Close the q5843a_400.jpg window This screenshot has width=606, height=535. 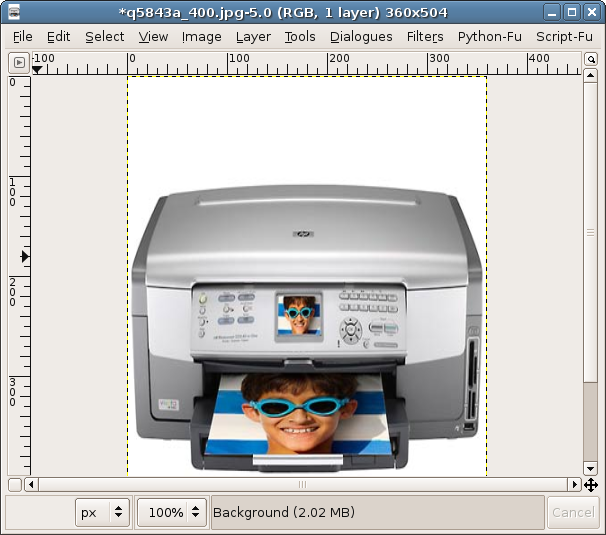pyautogui.click(x=590, y=13)
